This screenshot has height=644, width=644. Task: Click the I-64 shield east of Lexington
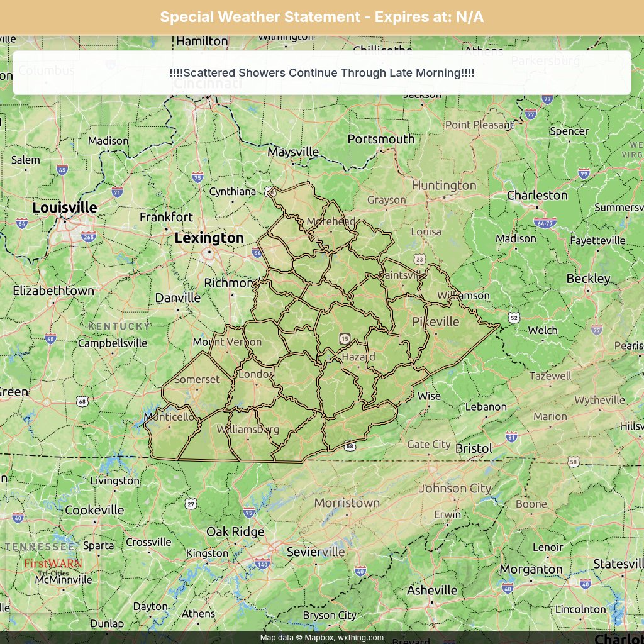pyautogui.click(x=257, y=253)
